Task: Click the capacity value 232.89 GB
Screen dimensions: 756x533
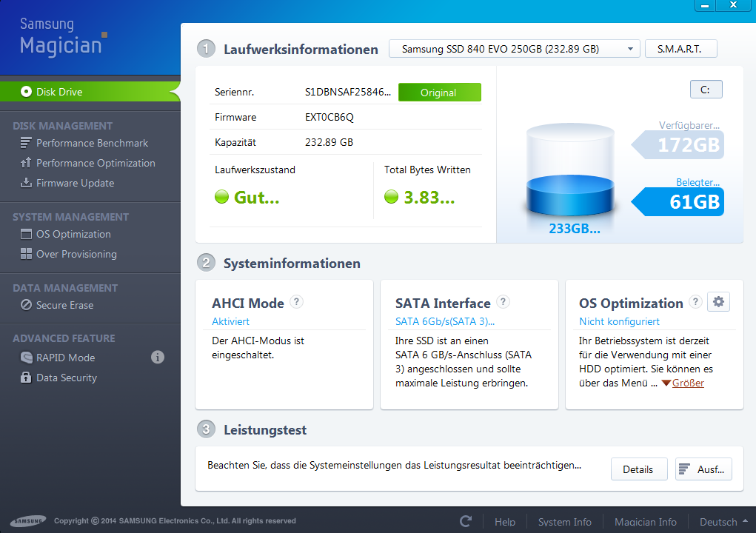Action: click(329, 142)
